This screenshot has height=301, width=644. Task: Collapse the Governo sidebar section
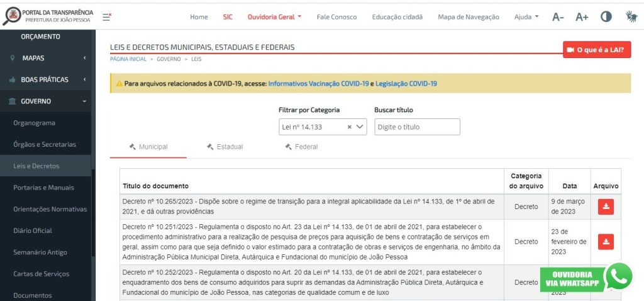(48, 101)
